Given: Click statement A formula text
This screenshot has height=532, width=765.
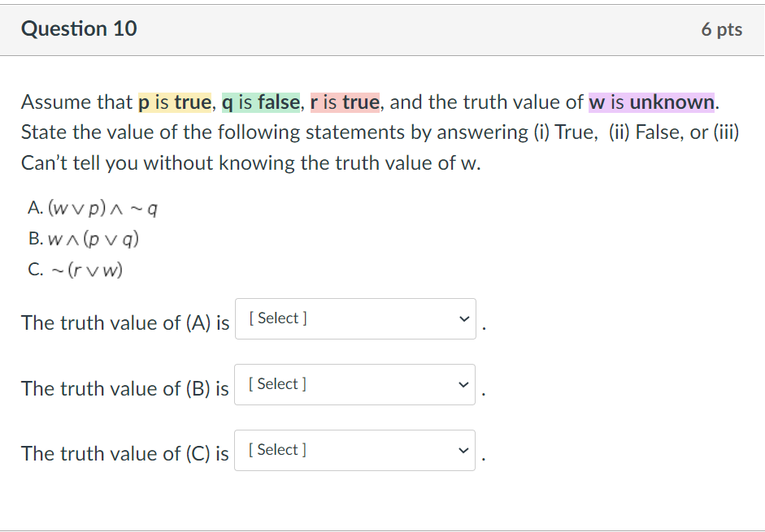Looking at the screenshot, I should (93, 209).
